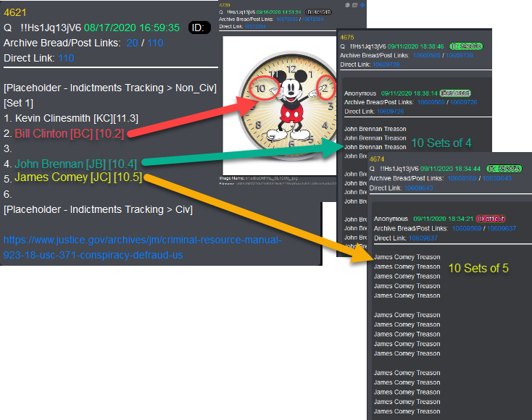The image size is (532, 420).
Task: Click '[Set 1]' text in post 4621
Action: pos(18,103)
